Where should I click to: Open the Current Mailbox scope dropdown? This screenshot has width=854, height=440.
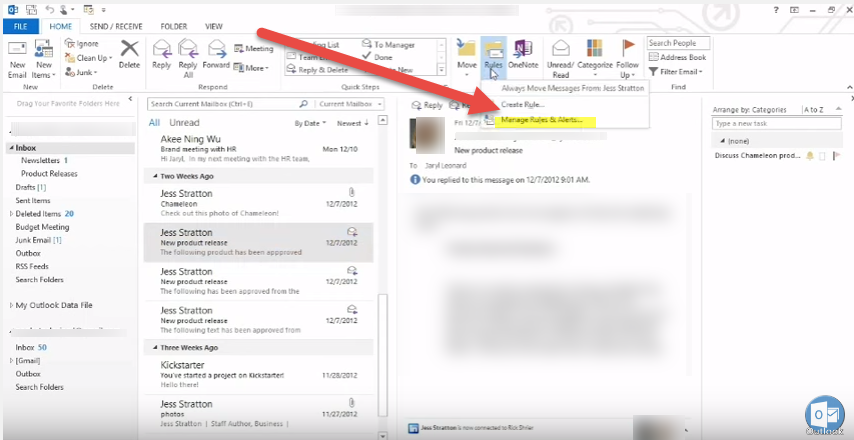point(349,104)
